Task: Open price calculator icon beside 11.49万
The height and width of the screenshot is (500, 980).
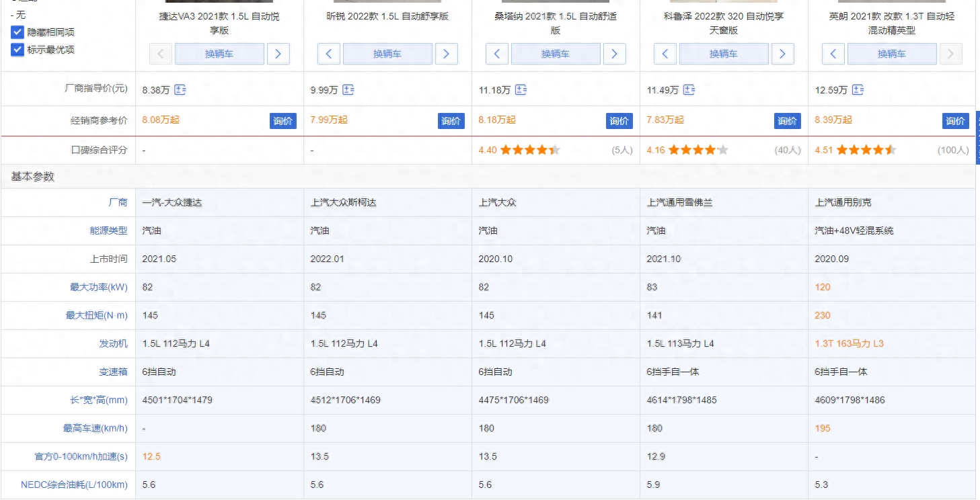Action: click(x=689, y=89)
